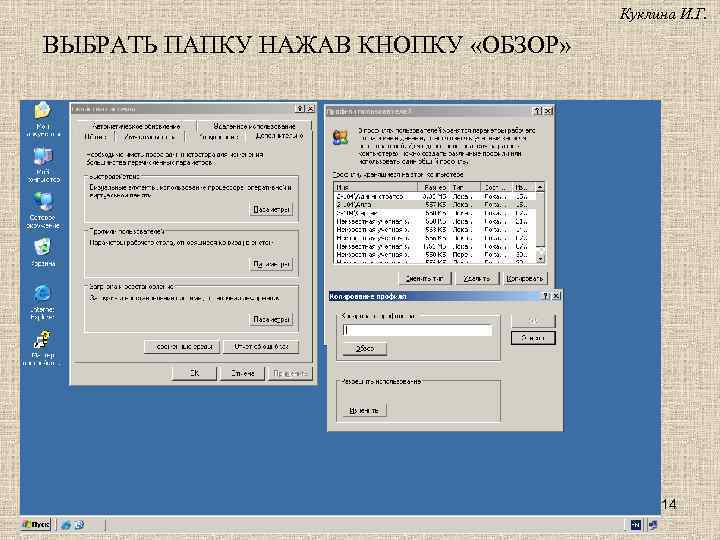Open Параметры in Загрузка и восстановление group
The height and width of the screenshot is (540, 720).
(x=271, y=319)
